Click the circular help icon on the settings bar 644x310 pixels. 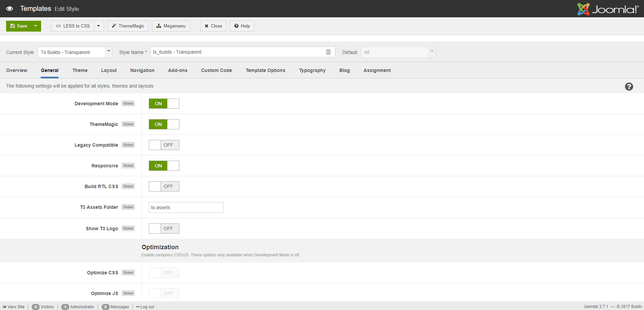[629, 87]
